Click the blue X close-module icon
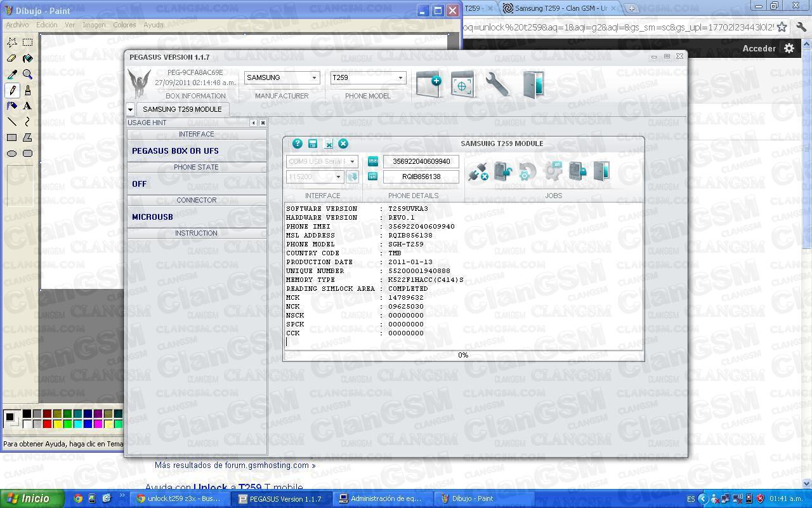 [x=343, y=144]
